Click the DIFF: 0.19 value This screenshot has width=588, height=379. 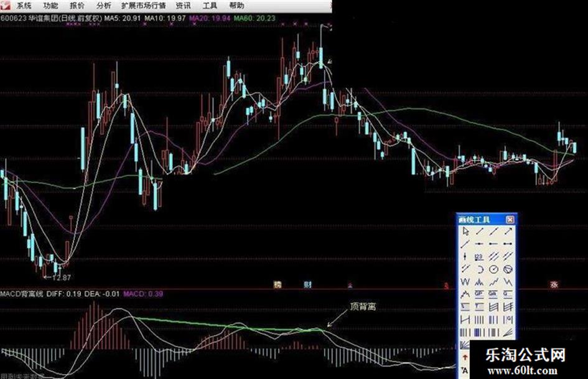coord(63,294)
